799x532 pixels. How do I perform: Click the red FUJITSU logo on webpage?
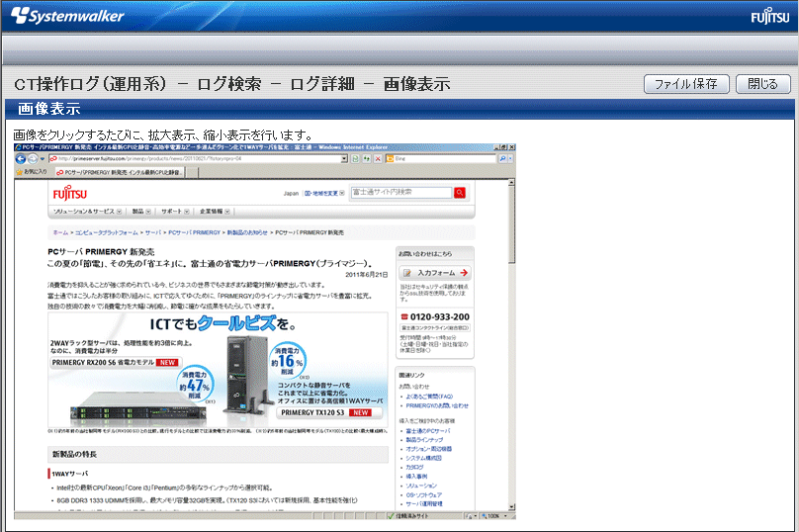pyautogui.click(x=71, y=194)
